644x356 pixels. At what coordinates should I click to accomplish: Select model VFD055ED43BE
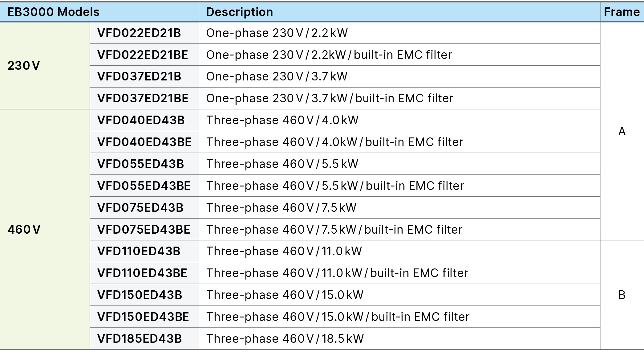coord(144,186)
